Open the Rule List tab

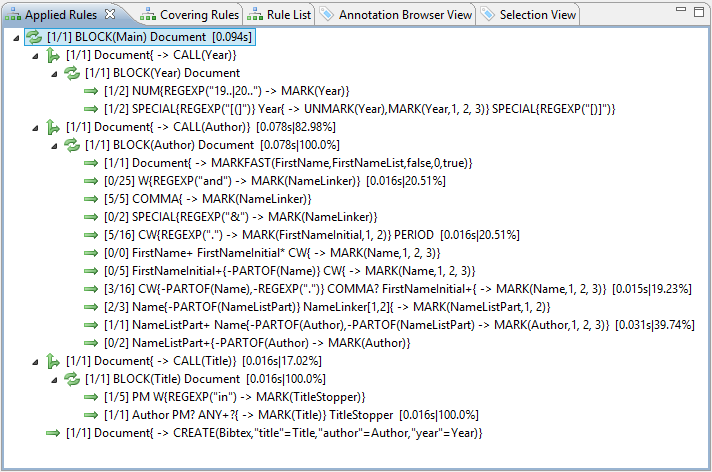coord(279,15)
